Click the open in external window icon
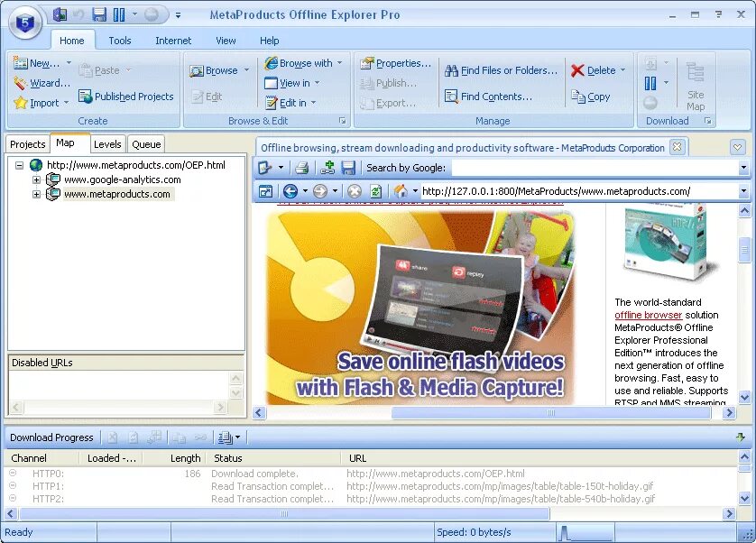 pos(265,191)
